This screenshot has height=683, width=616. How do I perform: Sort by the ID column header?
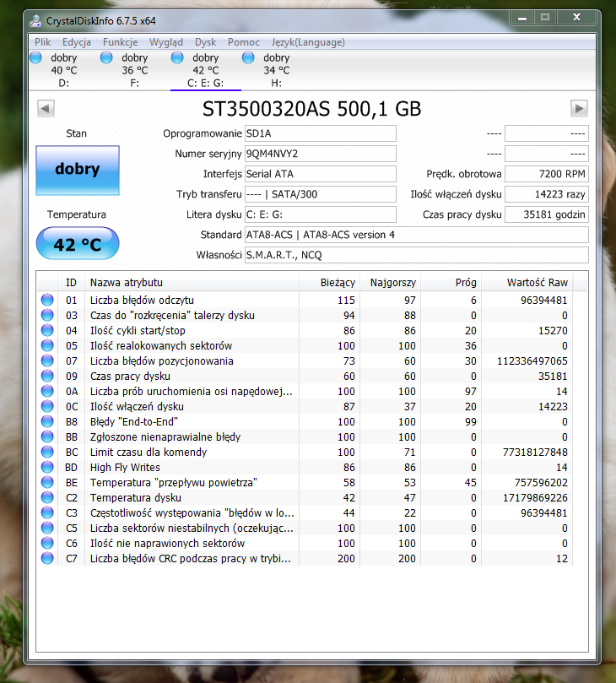[71, 283]
